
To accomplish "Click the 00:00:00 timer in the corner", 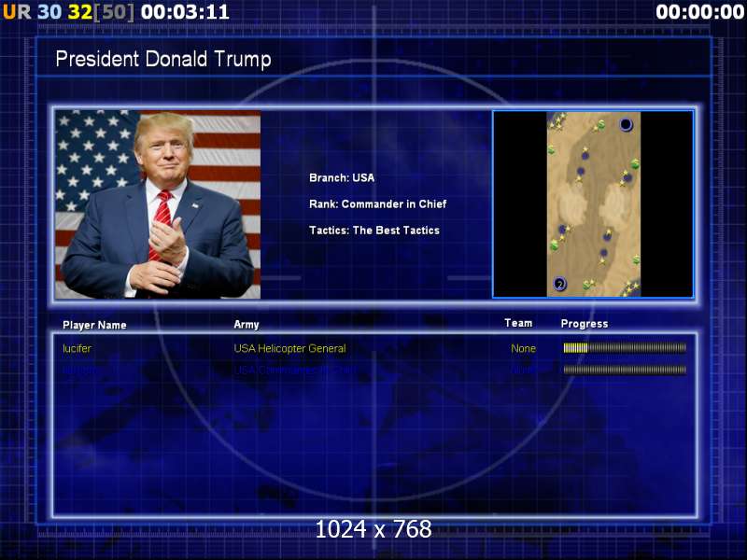I will [699, 12].
